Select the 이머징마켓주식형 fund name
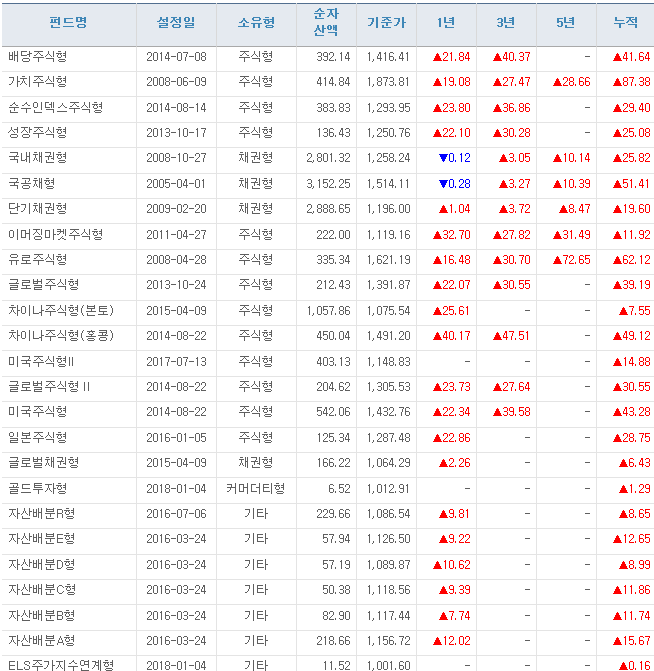Screen dimensions: 654x671 56,235
